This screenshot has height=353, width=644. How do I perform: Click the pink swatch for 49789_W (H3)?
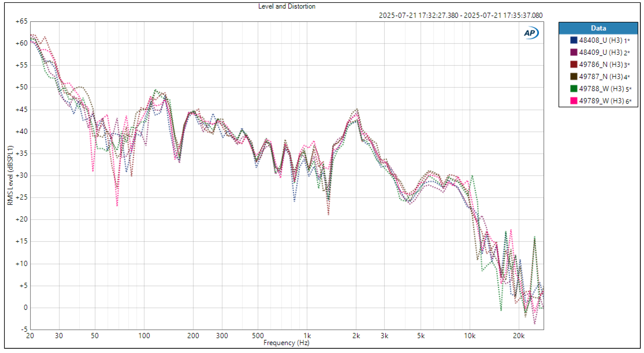click(573, 101)
